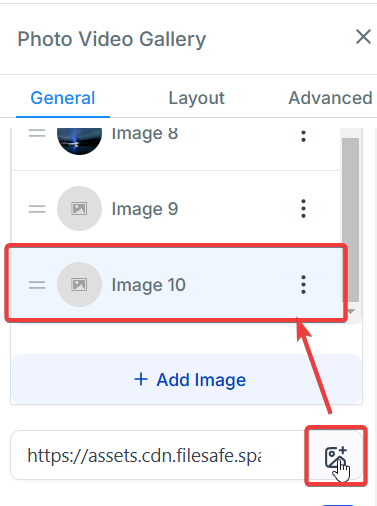Viewport: 377px width, 506px height.
Task: Click the image list scrollbar thumb
Action: pos(350,220)
